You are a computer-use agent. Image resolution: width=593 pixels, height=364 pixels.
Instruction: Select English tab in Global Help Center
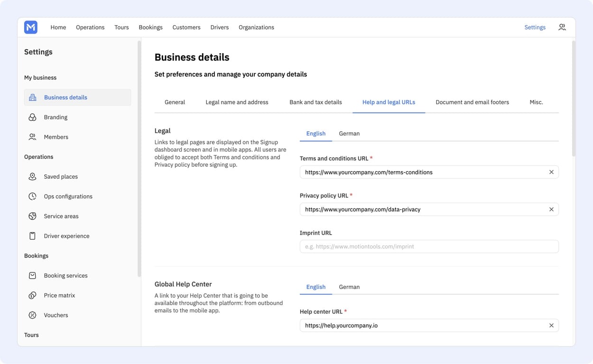[316, 287]
